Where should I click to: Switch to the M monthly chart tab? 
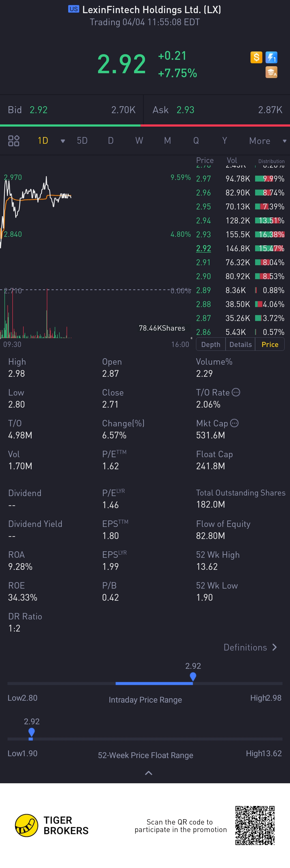[x=168, y=141]
